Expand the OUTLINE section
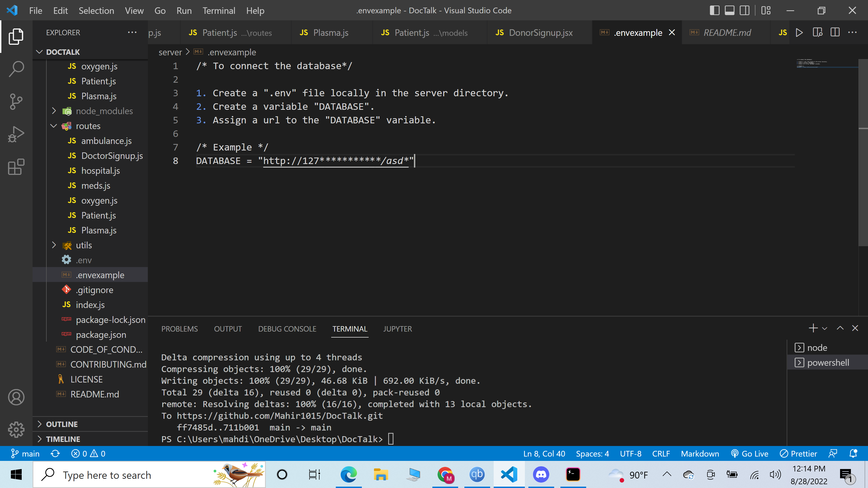The image size is (868, 488). coord(39,424)
